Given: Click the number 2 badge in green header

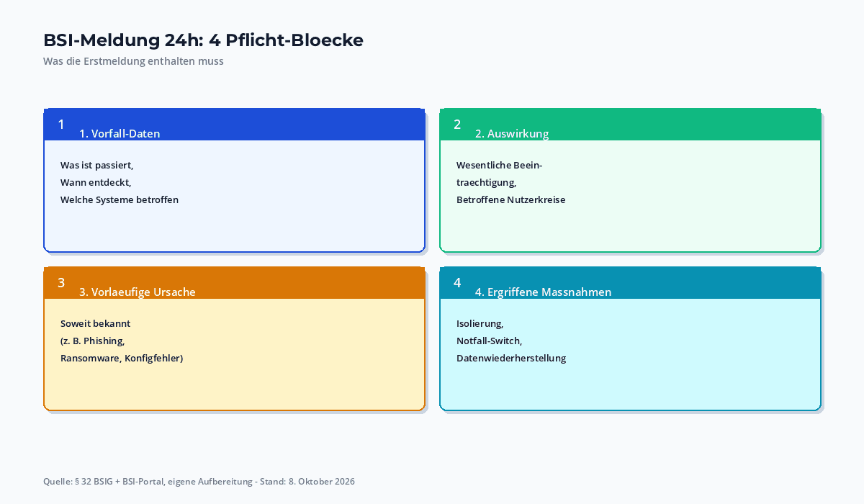Looking at the screenshot, I should click(457, 125).
